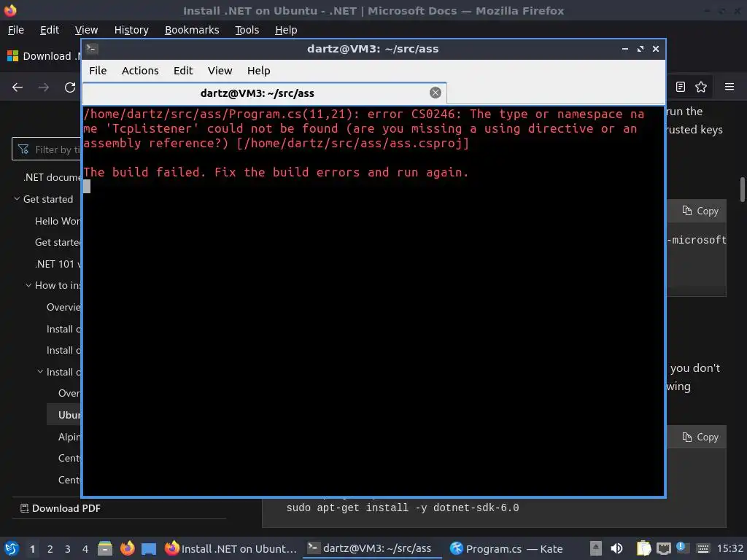Click the 15:32 panel clock
747x560 pixels.
tap(729, 548)
